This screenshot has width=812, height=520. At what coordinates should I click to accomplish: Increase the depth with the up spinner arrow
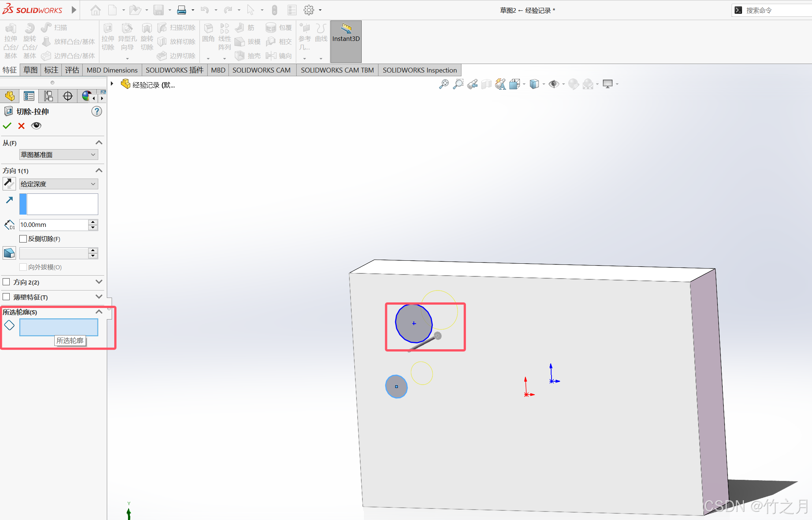pos(93,222)
